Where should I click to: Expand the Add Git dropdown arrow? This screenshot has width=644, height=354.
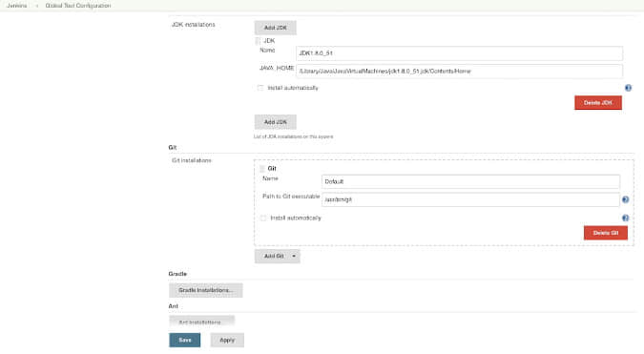[294, 257]
